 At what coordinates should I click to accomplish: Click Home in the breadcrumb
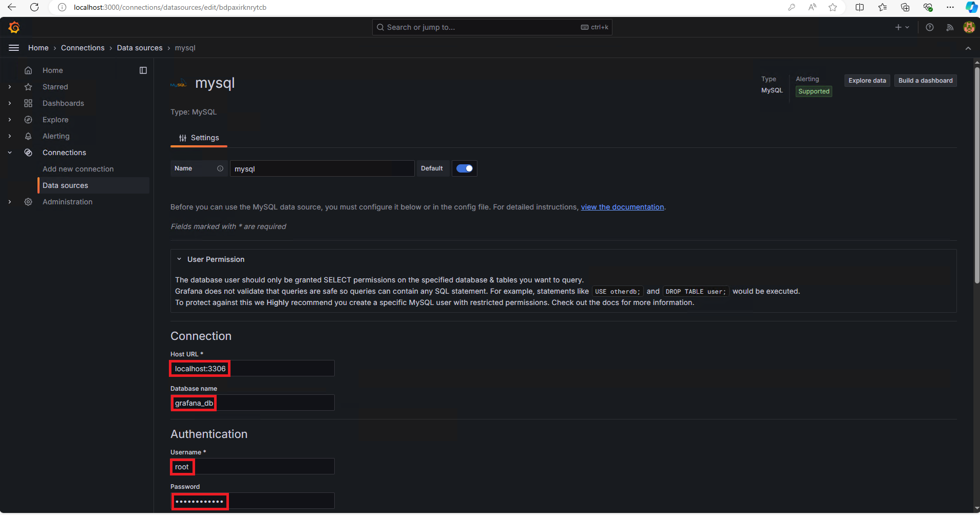pos(39,48)
